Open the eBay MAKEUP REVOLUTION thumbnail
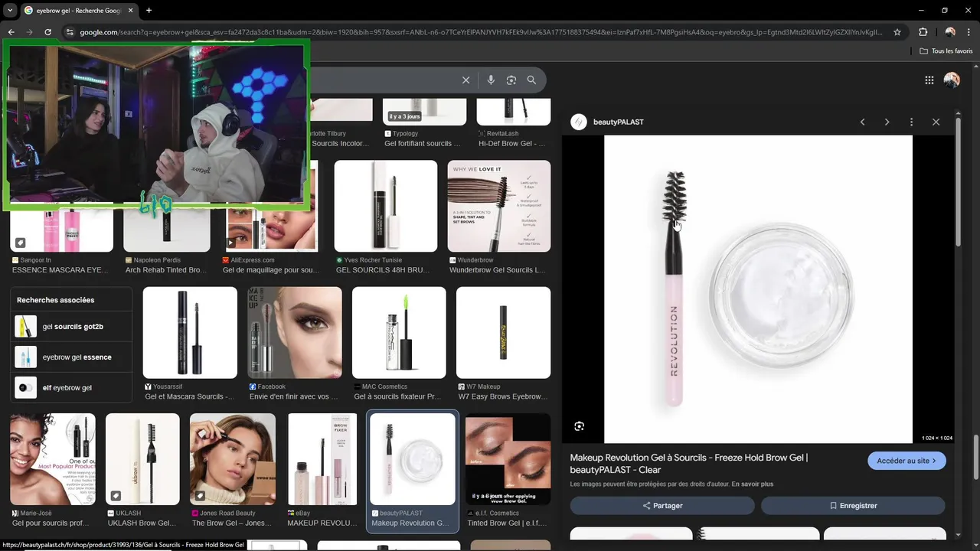 point(322,459)
